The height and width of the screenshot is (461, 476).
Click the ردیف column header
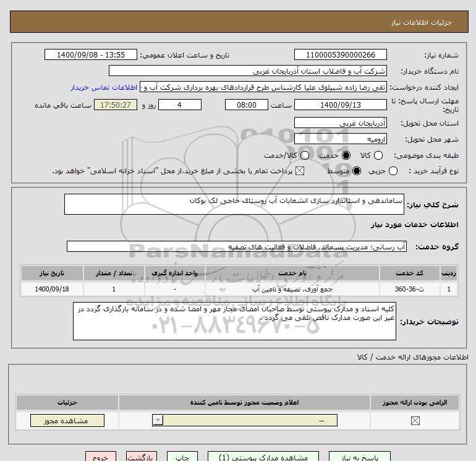click(x=449, y=273)
